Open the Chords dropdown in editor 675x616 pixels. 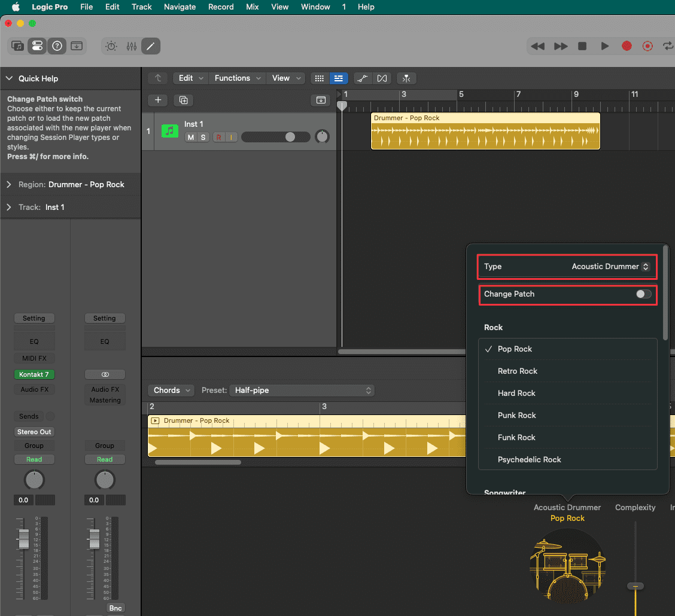pyautogui.click(x=171, y=390)
